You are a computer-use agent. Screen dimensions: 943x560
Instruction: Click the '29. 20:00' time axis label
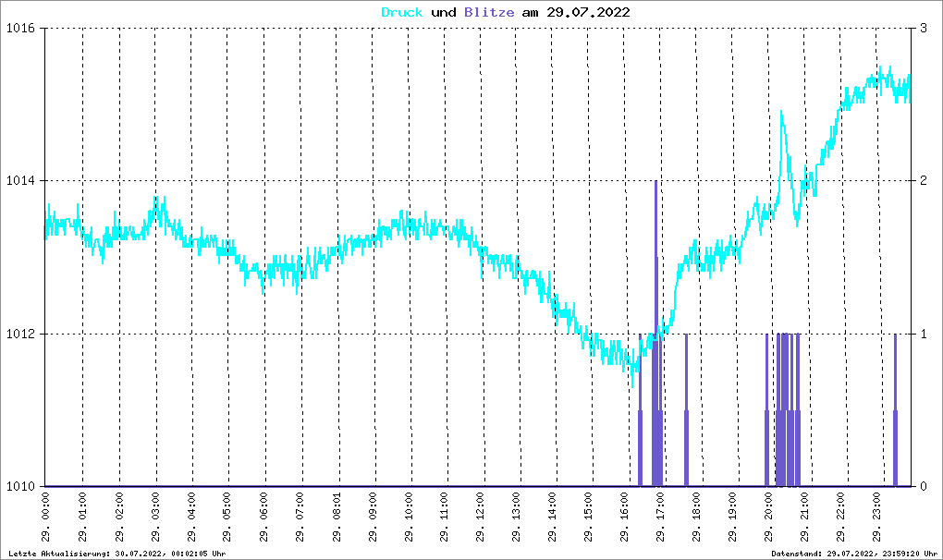pos(768,517)
